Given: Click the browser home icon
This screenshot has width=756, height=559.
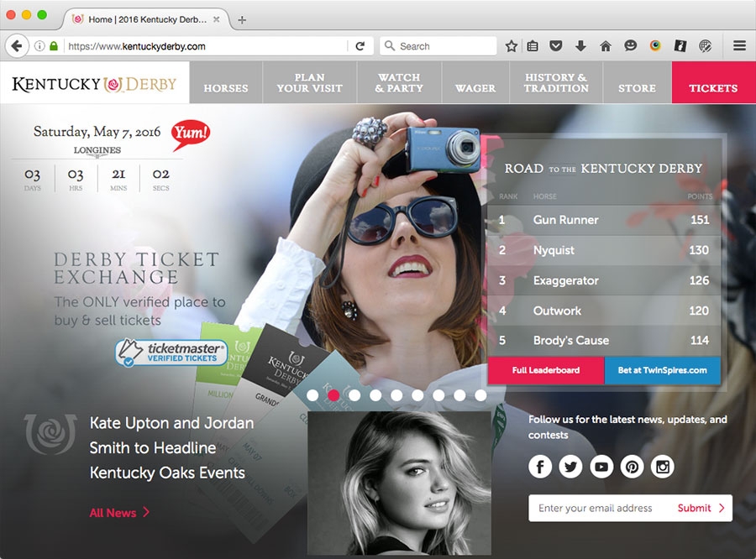Looking at the screenshot, I should pos(605,46).
